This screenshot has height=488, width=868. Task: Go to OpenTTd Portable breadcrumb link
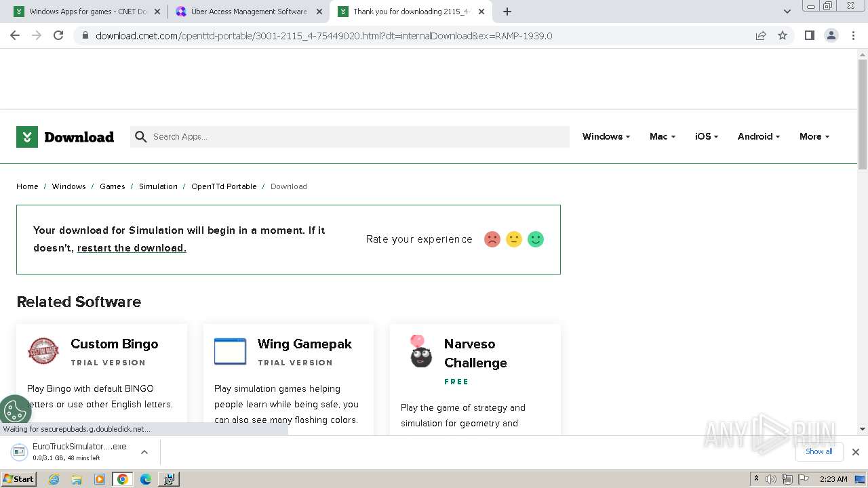click(x=224, y=186)
